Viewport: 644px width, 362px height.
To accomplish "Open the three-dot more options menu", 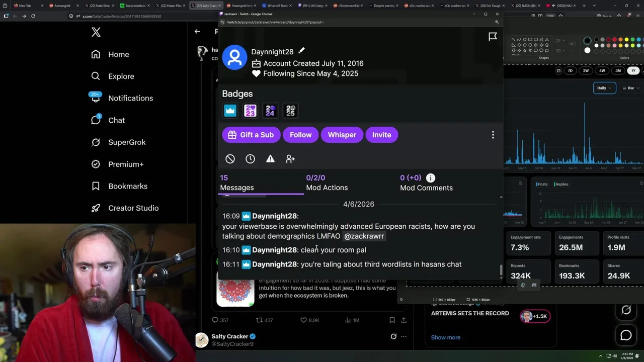I will coord(493,135).
